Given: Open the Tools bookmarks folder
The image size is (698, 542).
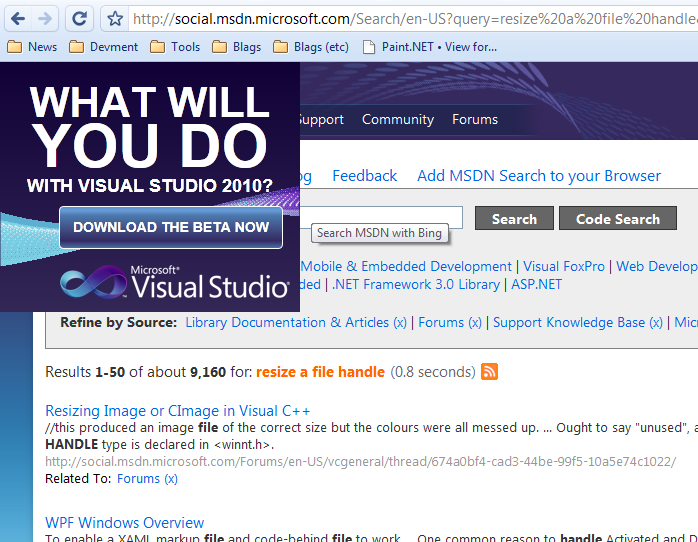Looking at the screenshot, I should click(175, 47).
